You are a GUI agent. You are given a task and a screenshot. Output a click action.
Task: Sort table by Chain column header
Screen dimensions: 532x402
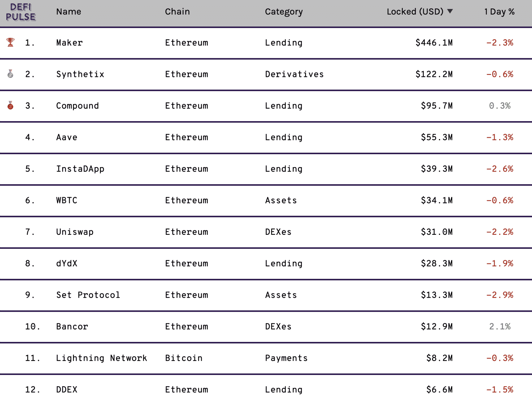(177, 12)
